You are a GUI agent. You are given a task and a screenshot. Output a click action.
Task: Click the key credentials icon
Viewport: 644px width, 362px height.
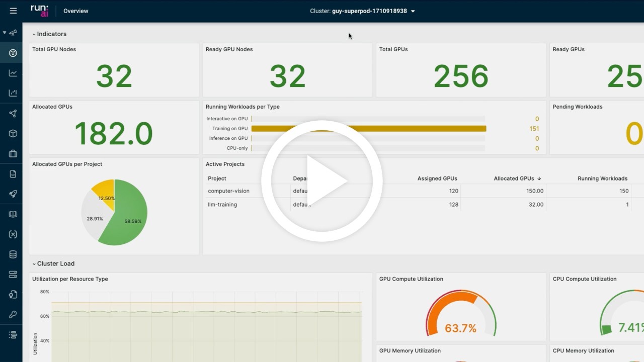tap(13, 315)
